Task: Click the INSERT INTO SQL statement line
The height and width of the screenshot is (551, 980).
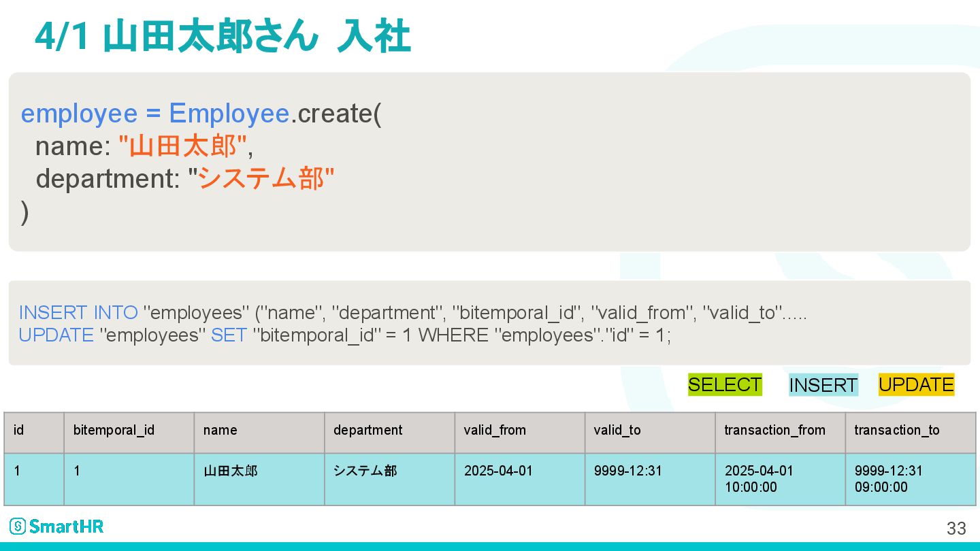Action: click(413, 313)
